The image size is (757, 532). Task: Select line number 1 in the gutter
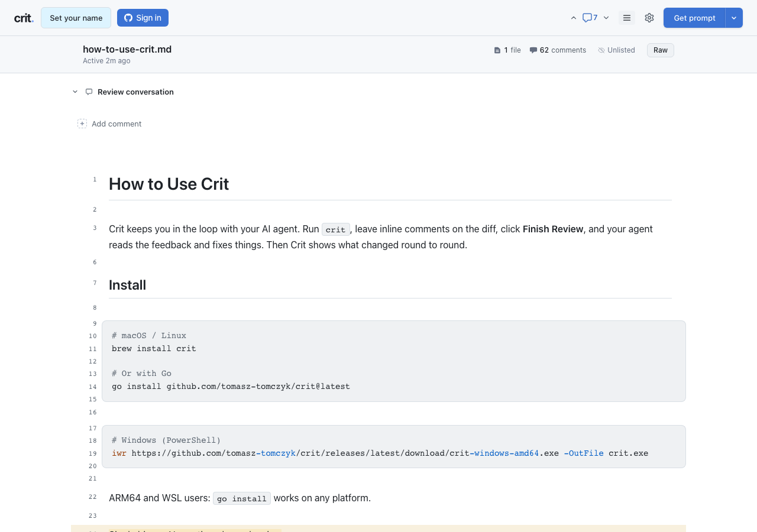[x=95, y=179]
